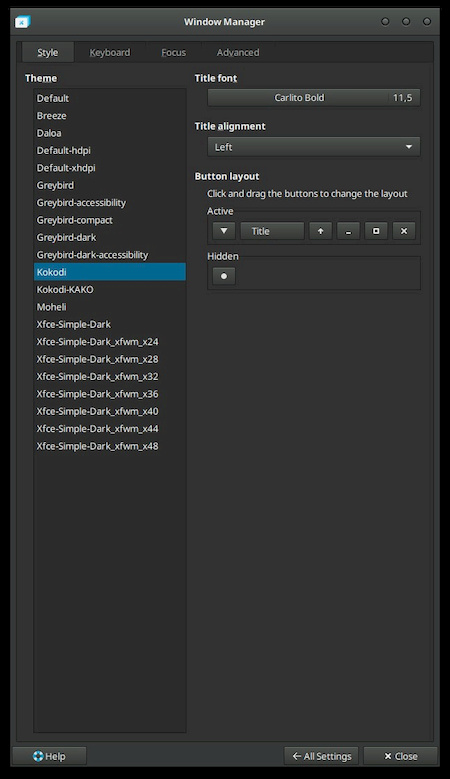
Task: Select the Breeze theme
Action: pyautogui.click(x=110, y=116)
